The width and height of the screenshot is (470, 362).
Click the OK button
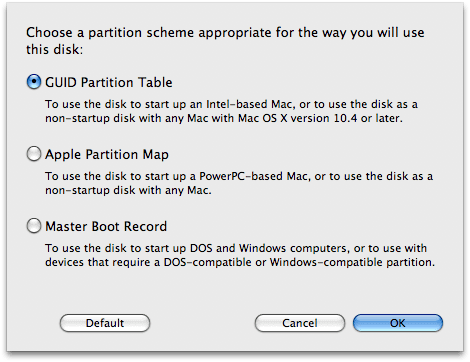tap(398, 323)
